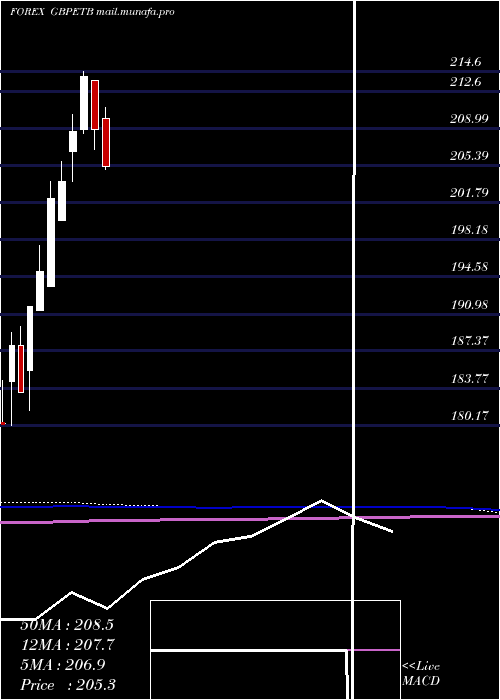This screenshot has height=700, width=500.
Task: Click the 198.18 price axis label
Action: coord(468,230)
